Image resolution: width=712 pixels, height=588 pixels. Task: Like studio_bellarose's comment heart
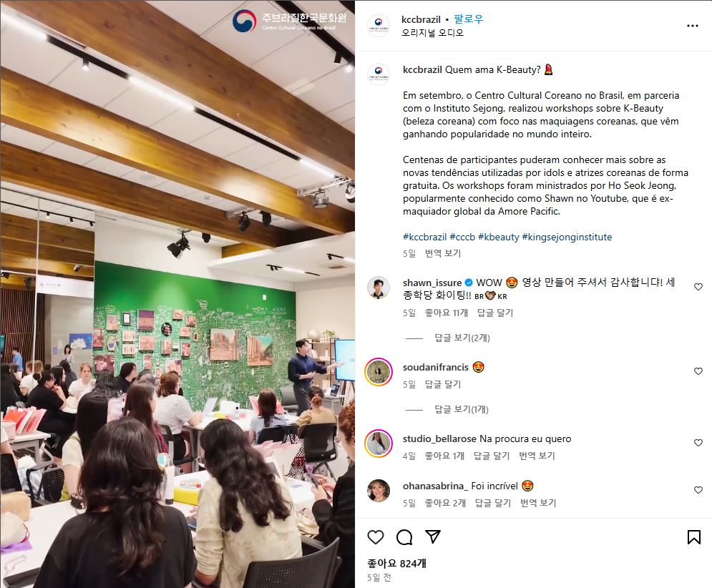(698, 443)
